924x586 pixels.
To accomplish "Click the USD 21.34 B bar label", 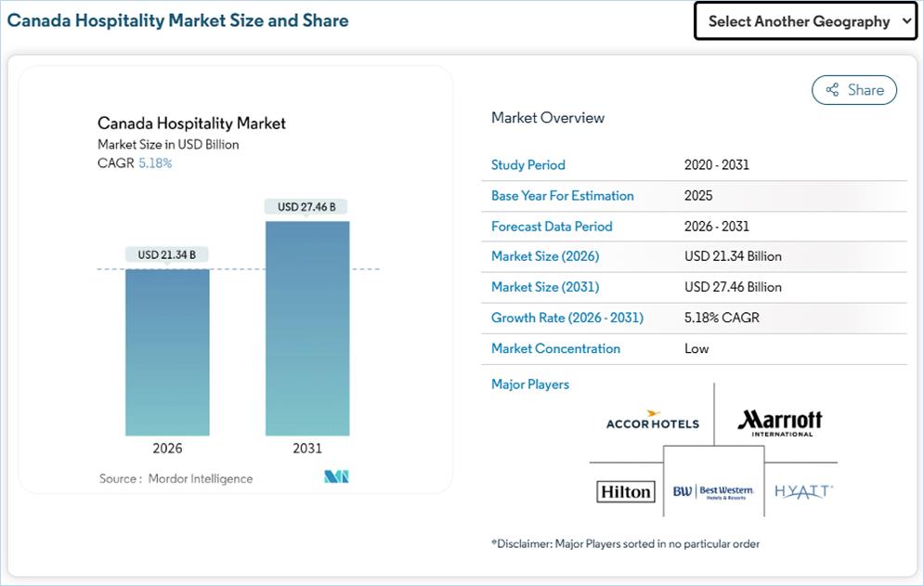I will [x=167, y=254].
